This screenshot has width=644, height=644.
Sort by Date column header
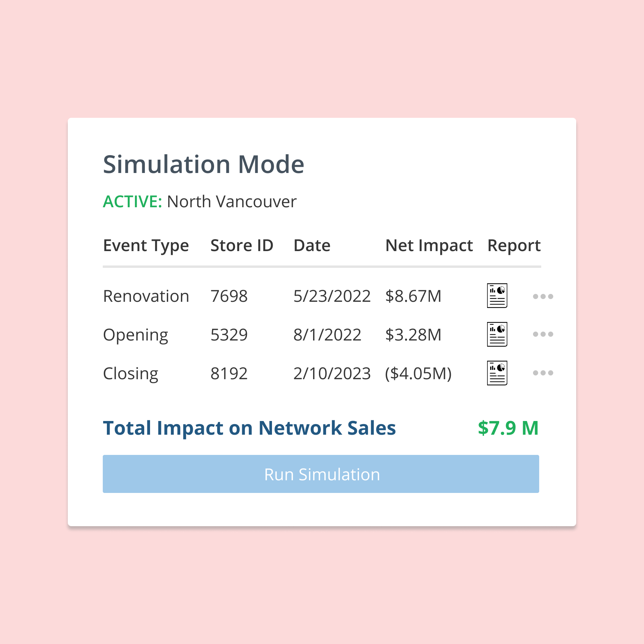[312, 246]
